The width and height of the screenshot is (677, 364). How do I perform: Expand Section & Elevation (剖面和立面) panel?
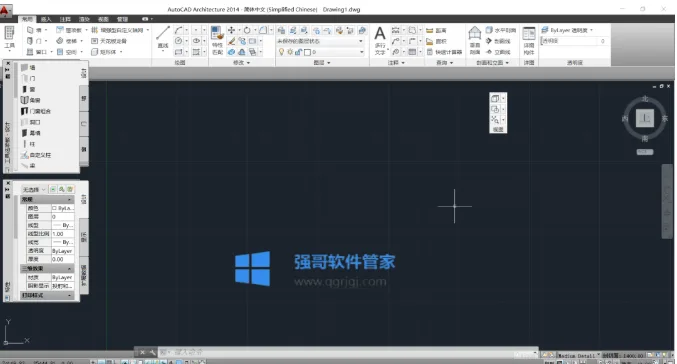[492, 63]
